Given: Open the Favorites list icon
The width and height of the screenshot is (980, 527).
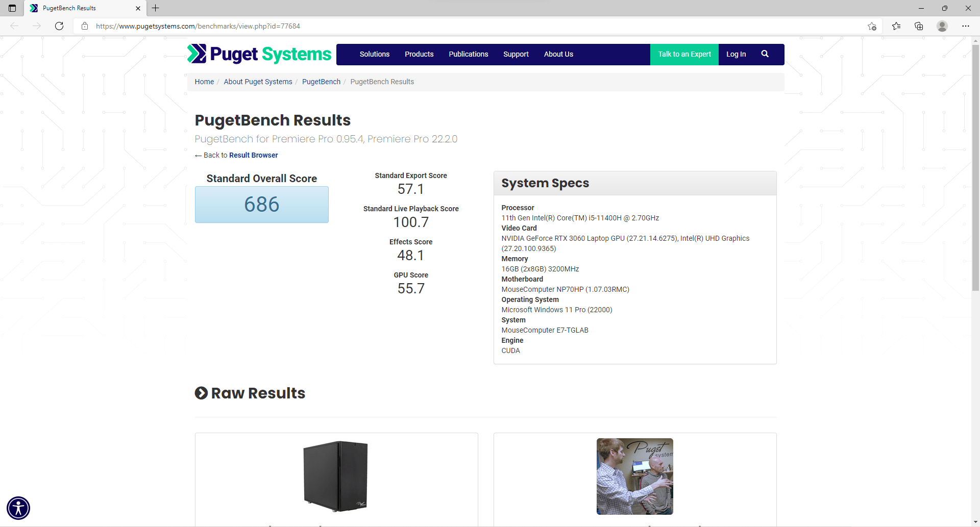Looking at the screenshot, I should point(896,26).
